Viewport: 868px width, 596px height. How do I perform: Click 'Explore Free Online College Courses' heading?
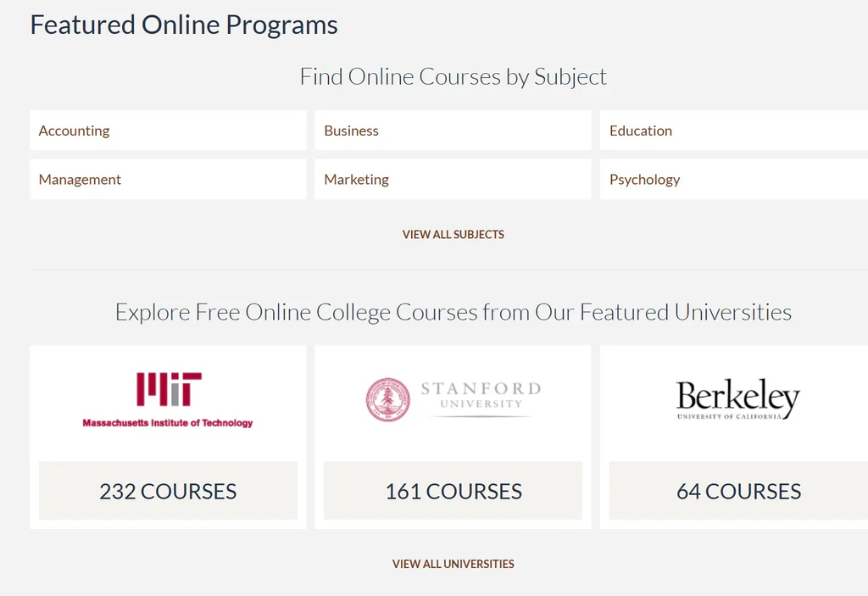click(453, 312)
